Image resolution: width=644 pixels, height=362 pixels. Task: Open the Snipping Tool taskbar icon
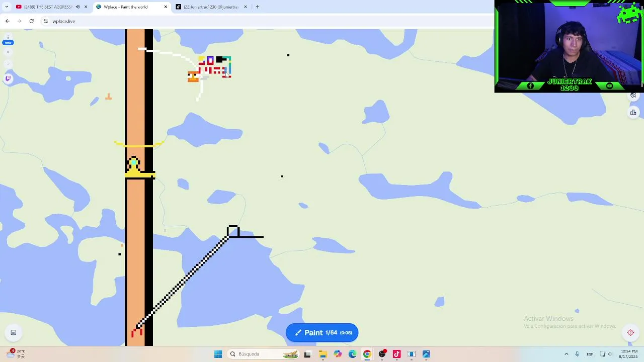411,354
